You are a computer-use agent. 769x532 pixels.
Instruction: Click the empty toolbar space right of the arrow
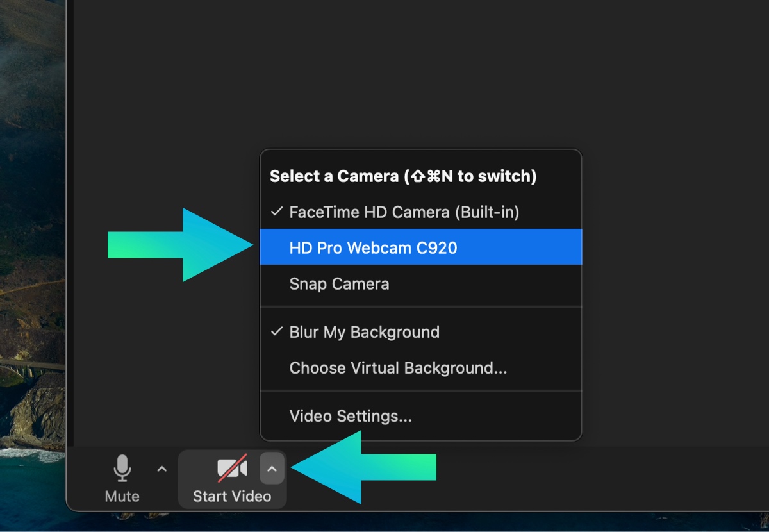pyautogui.click(x=577, y=478)
